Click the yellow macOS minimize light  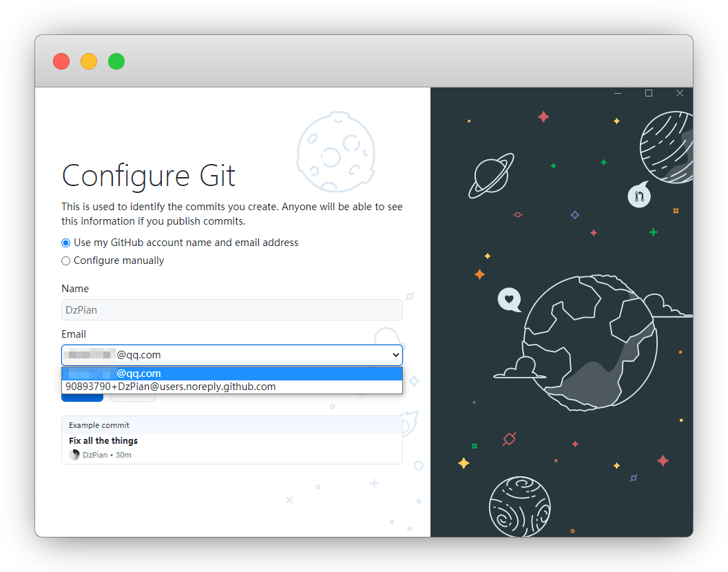click(89, 61)
